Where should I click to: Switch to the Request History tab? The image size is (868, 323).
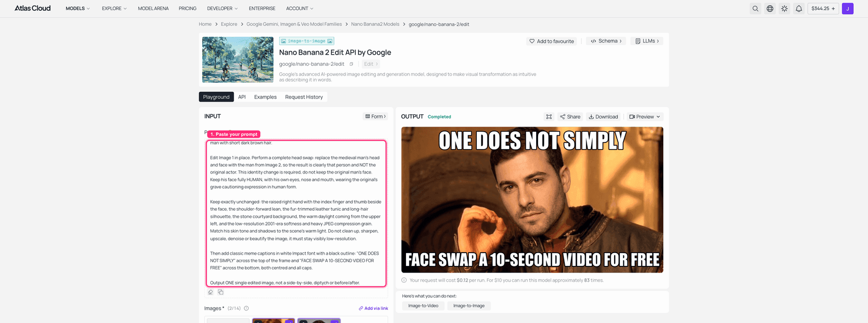304,97
